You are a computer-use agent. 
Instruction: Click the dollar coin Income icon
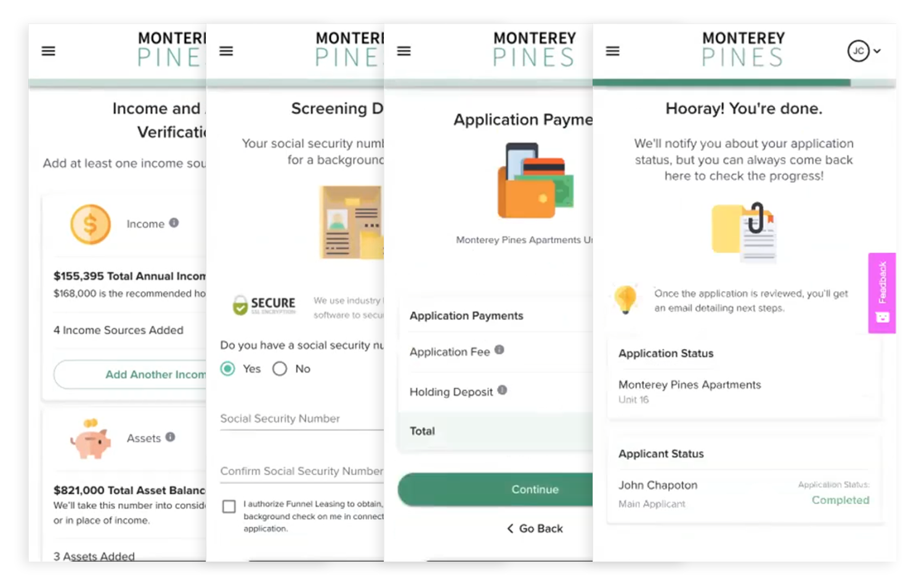tap(90, 224)
